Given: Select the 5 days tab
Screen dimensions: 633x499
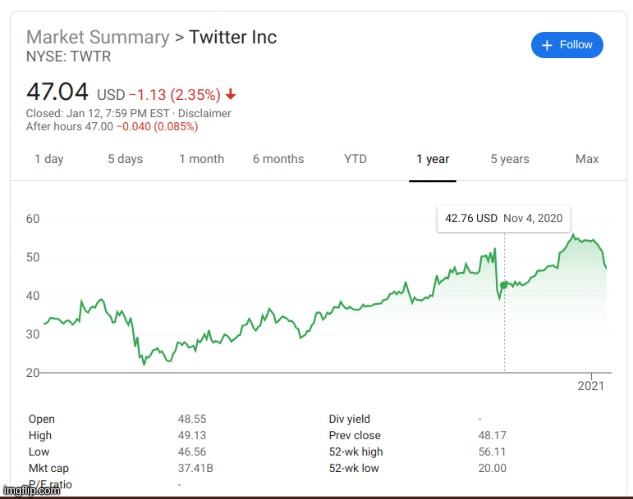Looking at the screenshot, I should pos(125,159).
